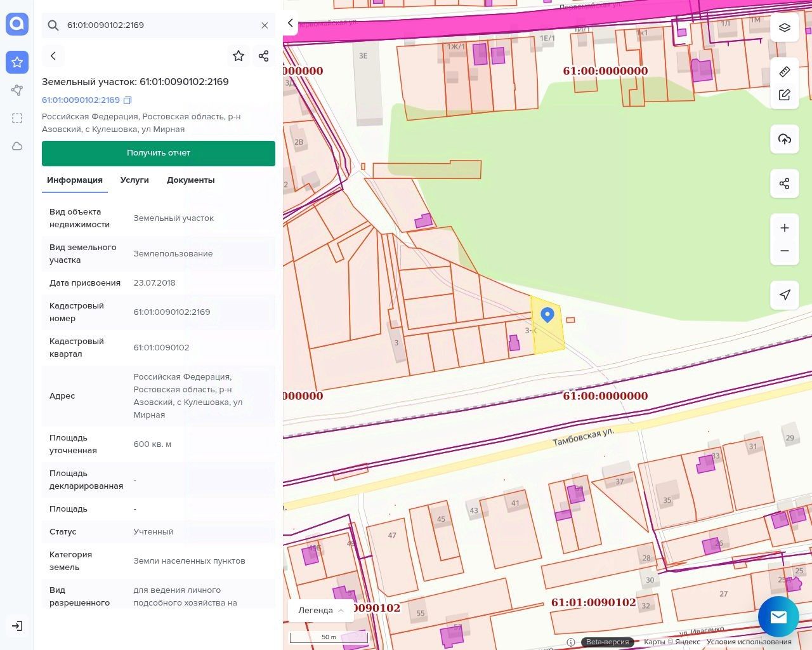Screen dimensions: 812x650
Task: Open the favorites section in left sidebar
Action: (17, 62)
